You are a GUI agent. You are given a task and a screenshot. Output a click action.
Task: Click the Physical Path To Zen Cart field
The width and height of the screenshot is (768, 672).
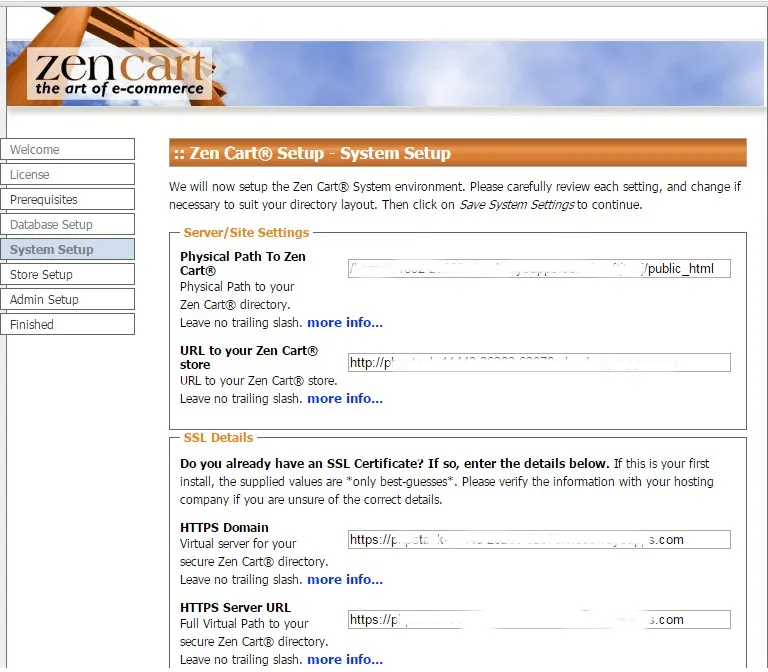539,268
